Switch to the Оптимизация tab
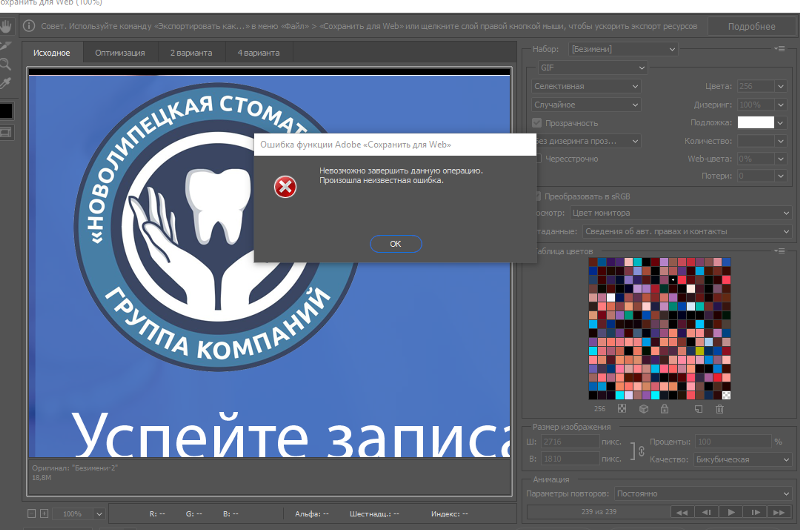 [120, 53]
